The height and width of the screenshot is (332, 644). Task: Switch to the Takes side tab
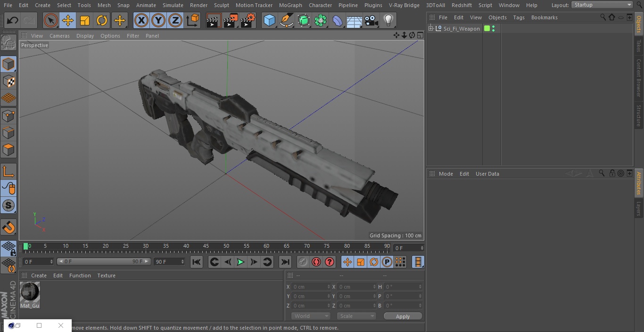[x=639, y=46]
